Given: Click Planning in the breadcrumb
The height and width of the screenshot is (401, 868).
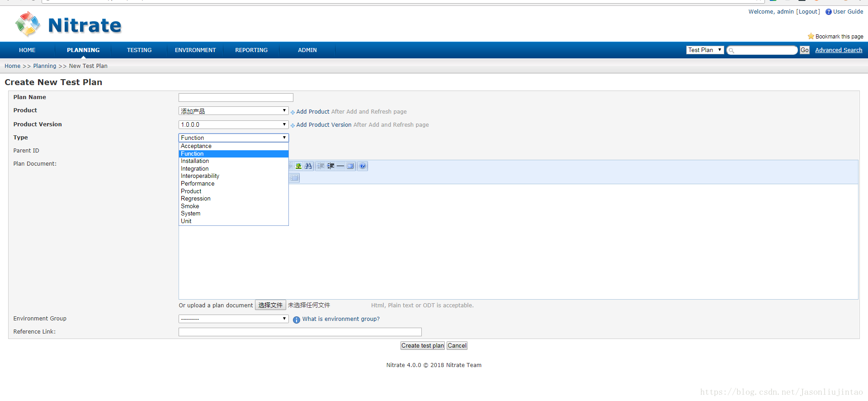Looking at the screenshot, I should (x=45, y=66).
